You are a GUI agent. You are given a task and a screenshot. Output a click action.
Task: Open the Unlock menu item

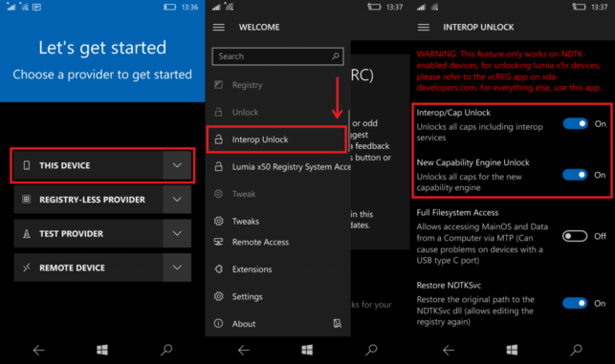tap(277, 113)
